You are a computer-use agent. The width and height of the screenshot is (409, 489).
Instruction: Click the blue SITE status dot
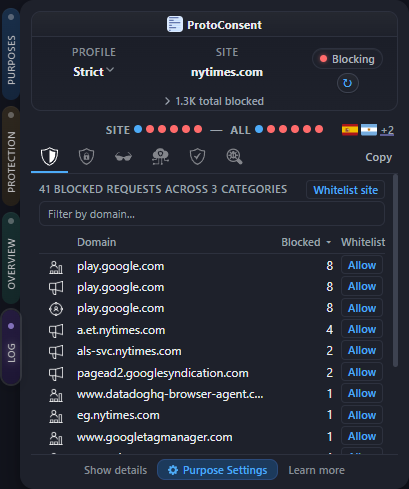tap(138, 129)
